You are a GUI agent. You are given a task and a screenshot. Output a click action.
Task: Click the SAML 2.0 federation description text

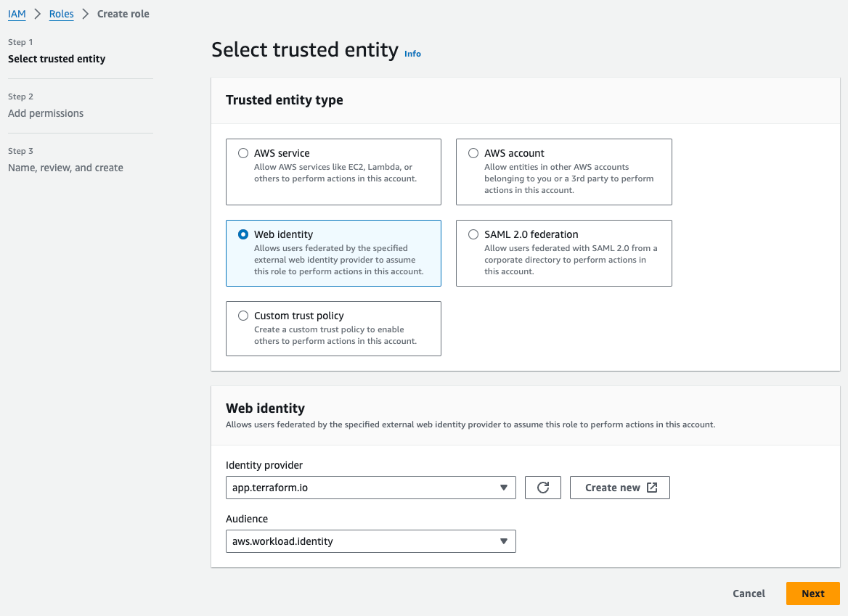571,259
